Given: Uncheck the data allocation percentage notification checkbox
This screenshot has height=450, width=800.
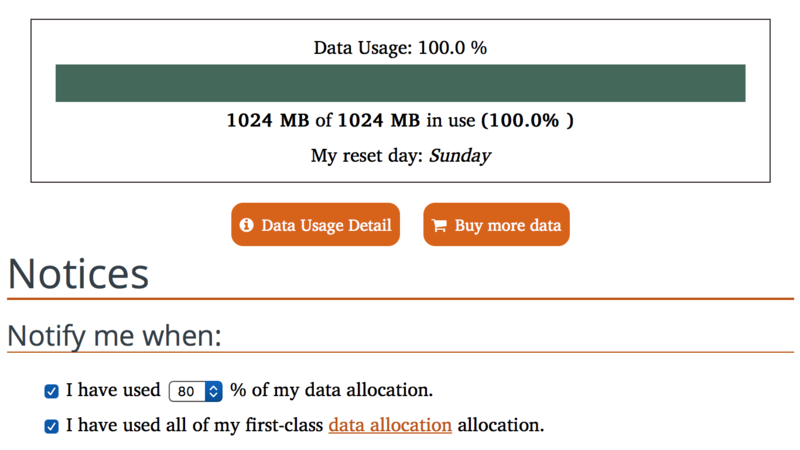Looking at the screenshot, I should pyautogui.click(x=52, y=391).
